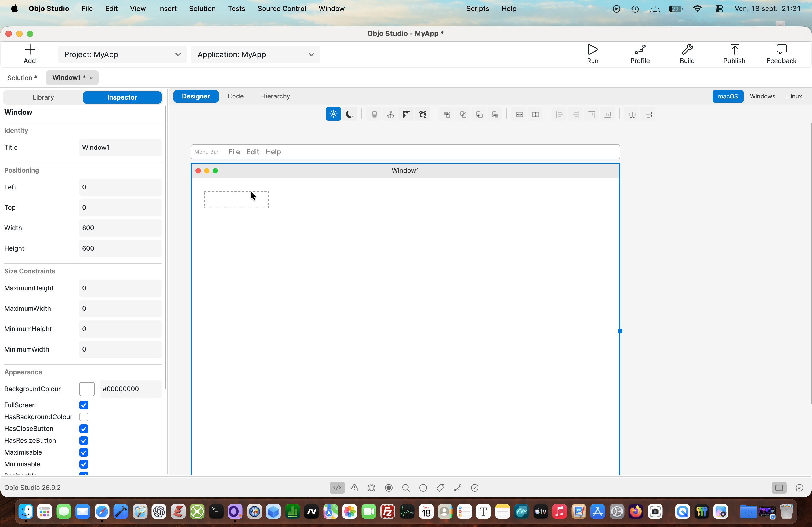The height and width of the screenshot is (527, 812).
Task: Switch to the Library tab
Action: [43, 97]
